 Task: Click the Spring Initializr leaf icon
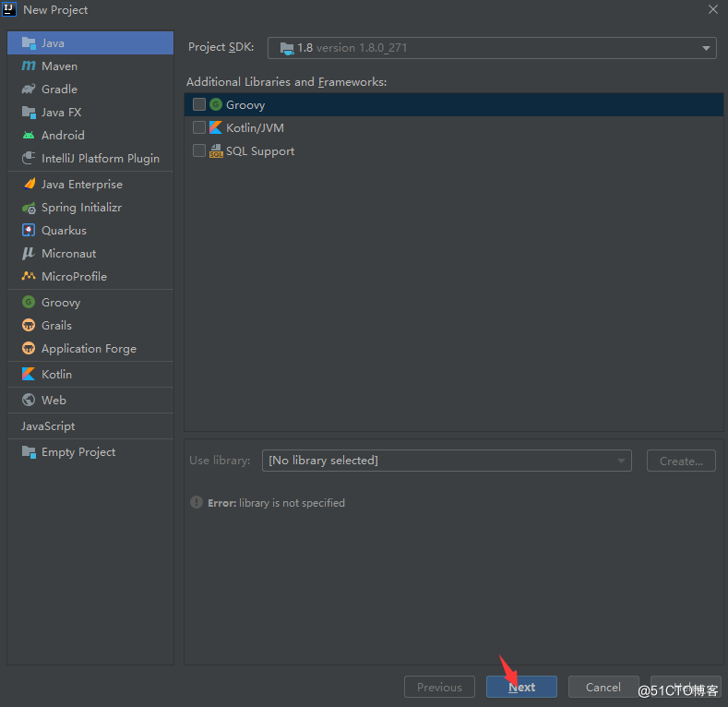(x=29, y=208)
